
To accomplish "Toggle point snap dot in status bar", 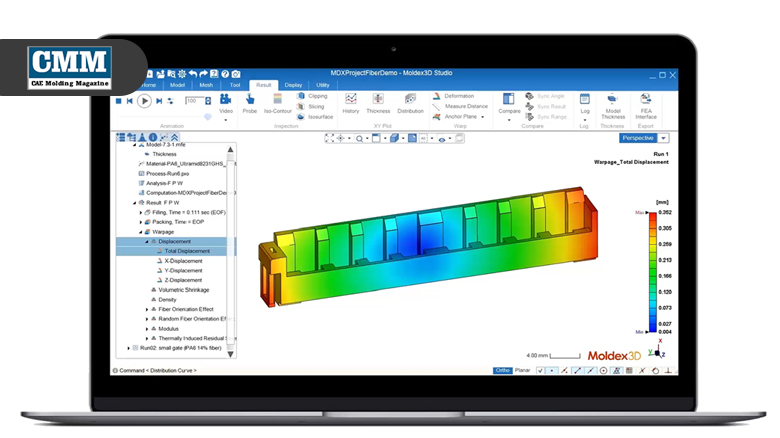I will [552, 371].
